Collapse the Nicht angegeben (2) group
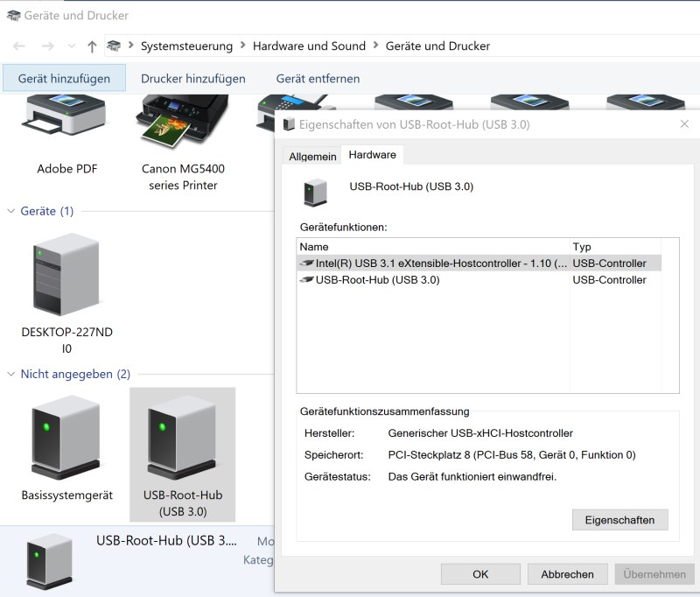Viewport: 700px width, 597px height. click(x=11, y=374)
